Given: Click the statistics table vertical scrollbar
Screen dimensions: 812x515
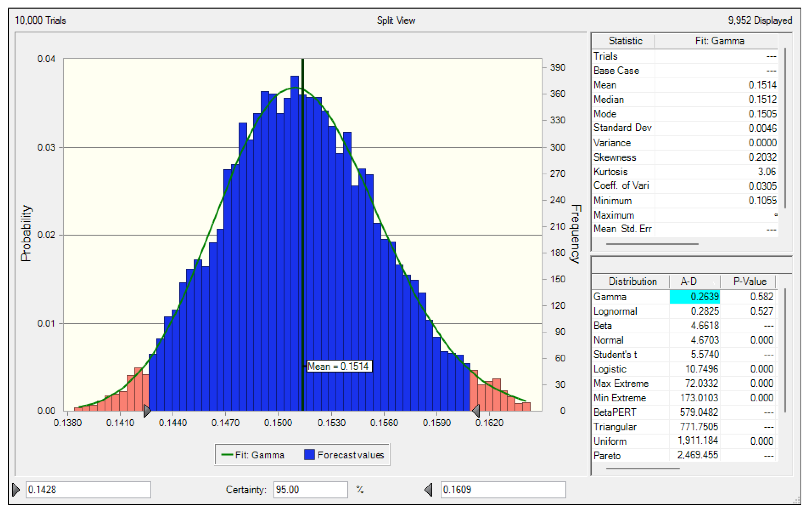Looking at the screenshot, I should point(785,128).
